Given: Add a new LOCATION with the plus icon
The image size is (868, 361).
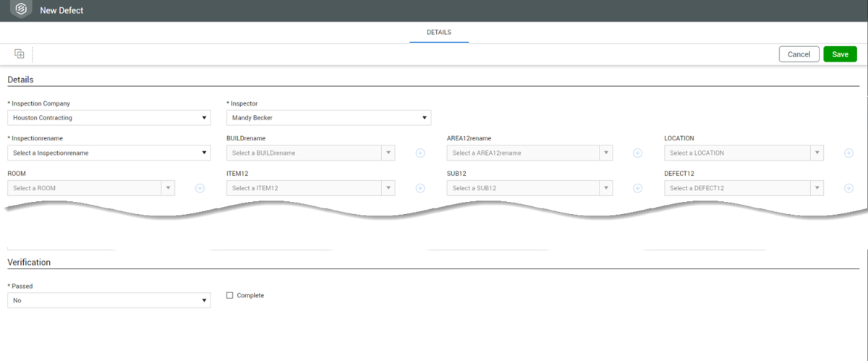Looking at the screenshot, I should coord(849,153).
